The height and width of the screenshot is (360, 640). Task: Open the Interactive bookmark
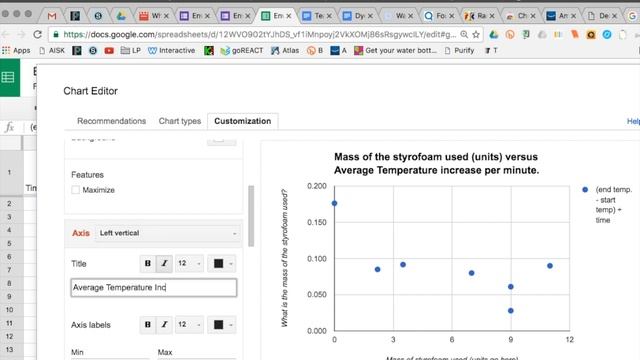click(171, 51)
